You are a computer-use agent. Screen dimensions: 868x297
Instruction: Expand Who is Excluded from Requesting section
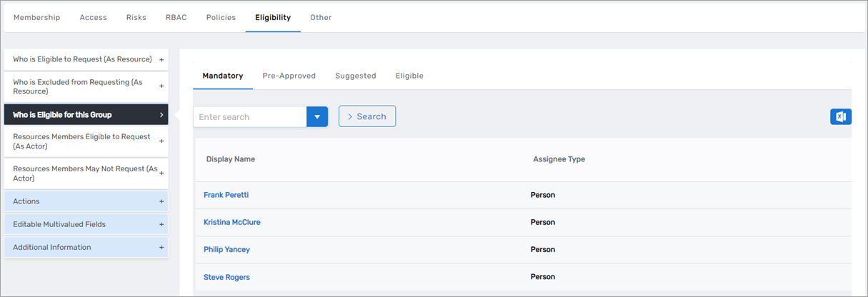86,87
